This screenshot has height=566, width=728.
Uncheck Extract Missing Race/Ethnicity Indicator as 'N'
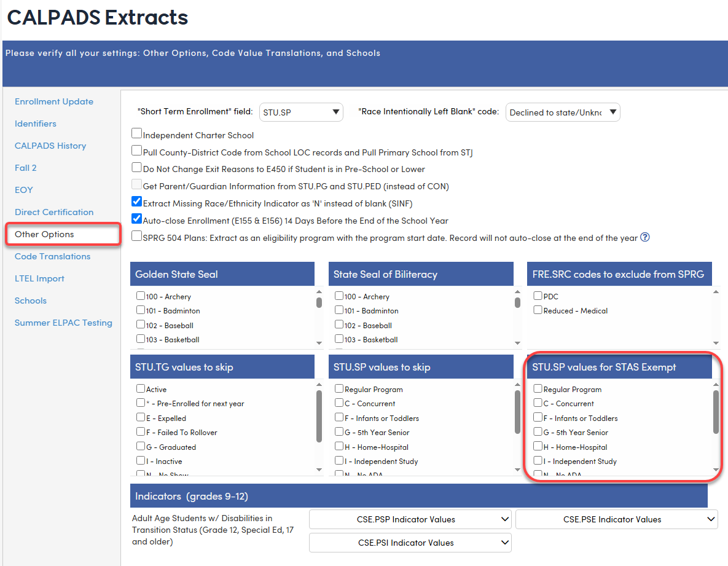point(136,202)
